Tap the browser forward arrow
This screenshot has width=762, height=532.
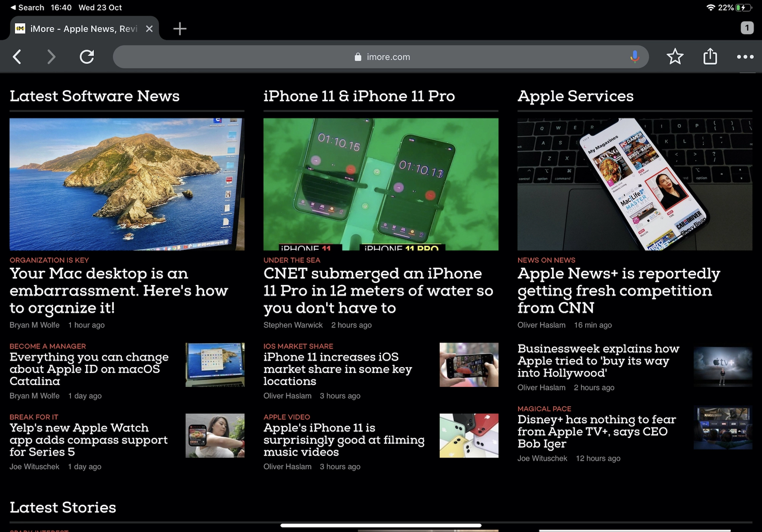point(51,57)
